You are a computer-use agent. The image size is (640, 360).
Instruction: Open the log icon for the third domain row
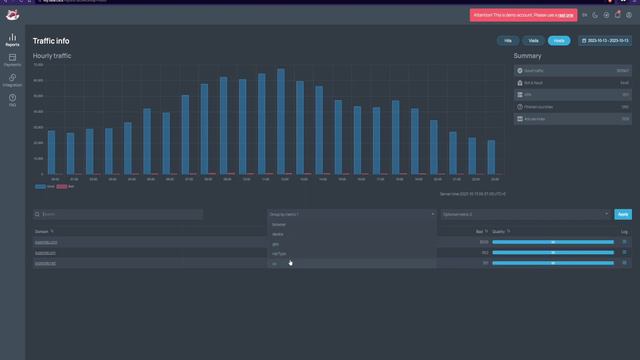[624, 263]
